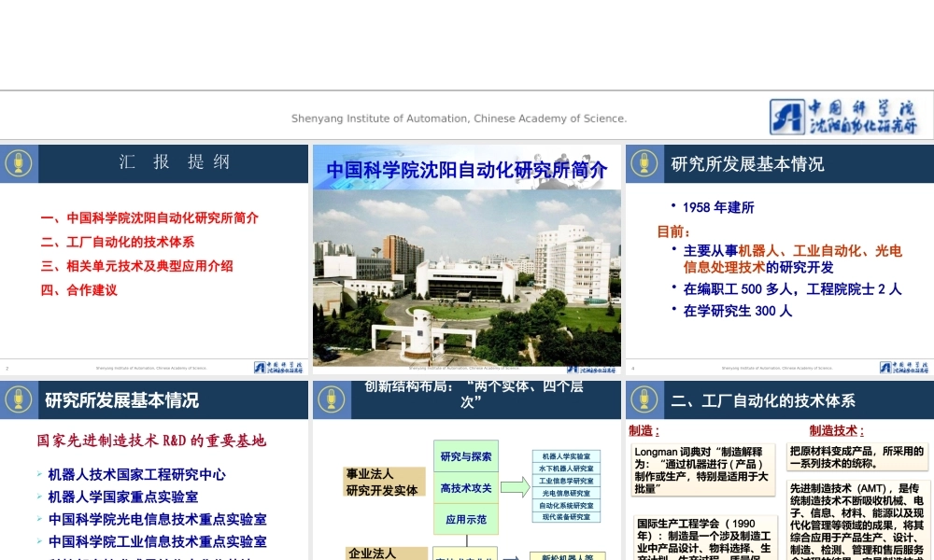Click the 先进制造技术 (AMT) text box
The height and width of the screenshot is (560, 934).
point(857,520)
